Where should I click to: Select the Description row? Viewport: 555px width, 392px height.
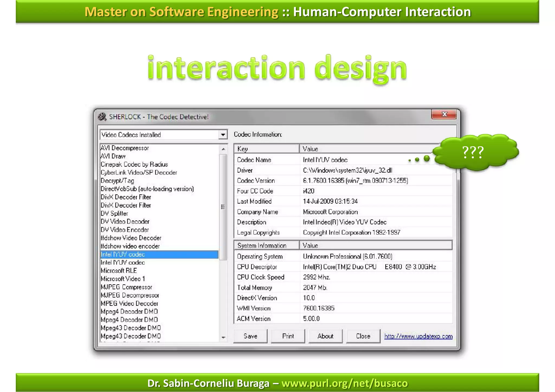[343, 222]
